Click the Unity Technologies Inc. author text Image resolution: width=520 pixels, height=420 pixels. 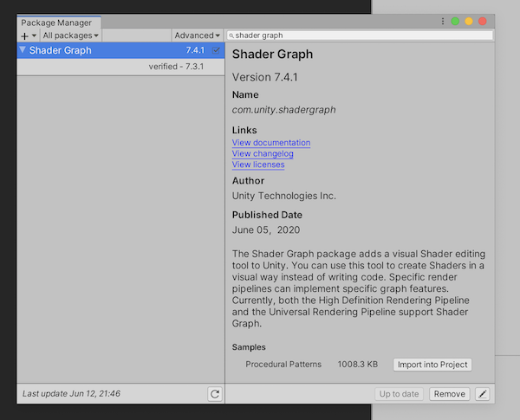[284, 196]
